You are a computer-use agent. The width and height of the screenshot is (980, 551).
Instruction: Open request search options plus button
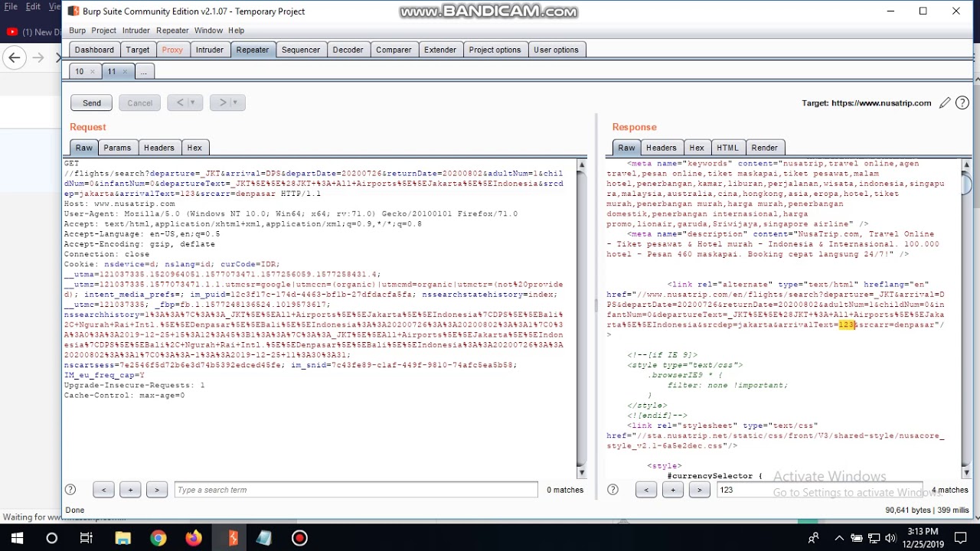(130, 490)
